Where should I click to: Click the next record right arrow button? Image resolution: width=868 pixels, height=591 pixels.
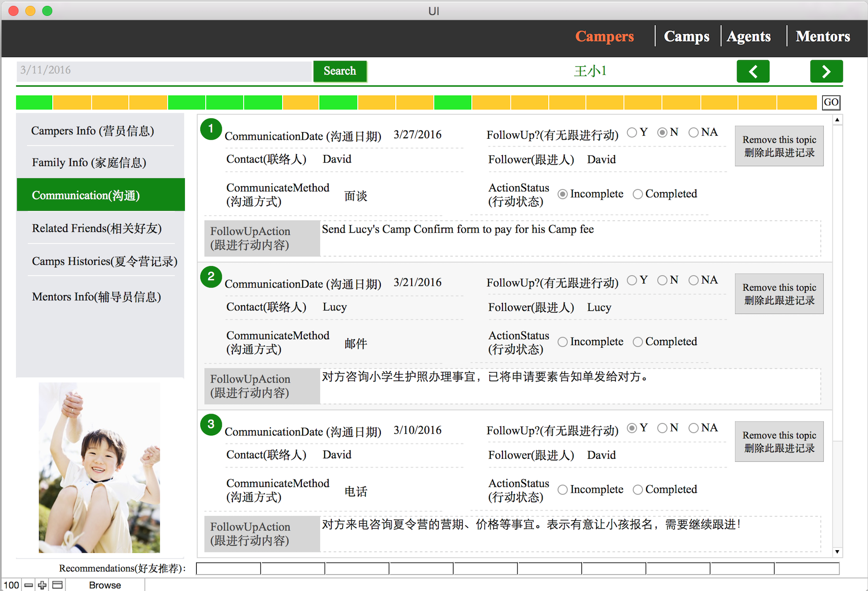[826, 71]
